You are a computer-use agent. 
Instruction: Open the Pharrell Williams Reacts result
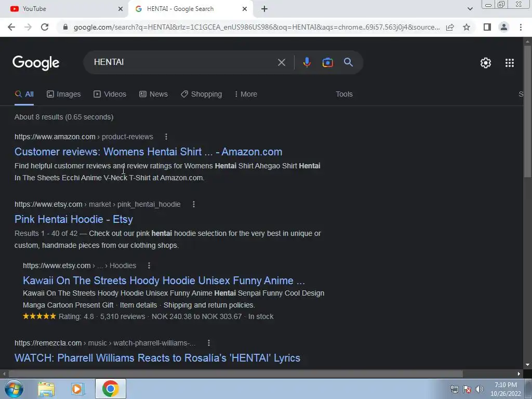pos(157,358)
